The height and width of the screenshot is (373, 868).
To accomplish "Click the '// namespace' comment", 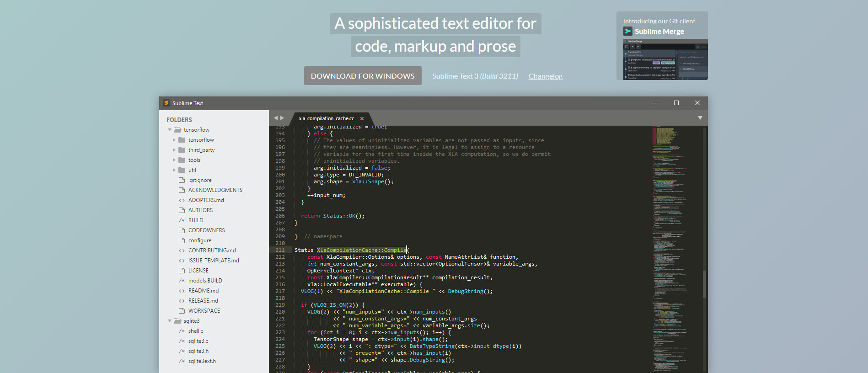I will pos(323,236).
